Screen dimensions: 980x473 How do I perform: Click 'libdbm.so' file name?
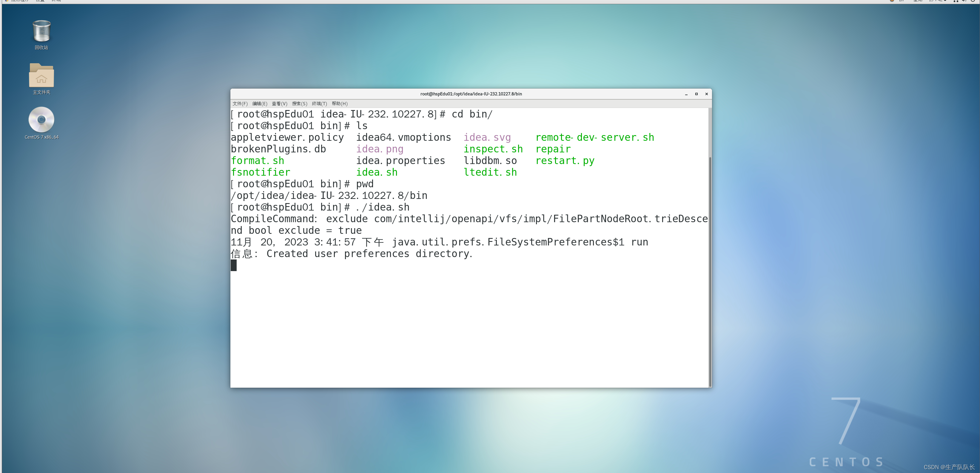pyautogui.click(x=490, y=161)
